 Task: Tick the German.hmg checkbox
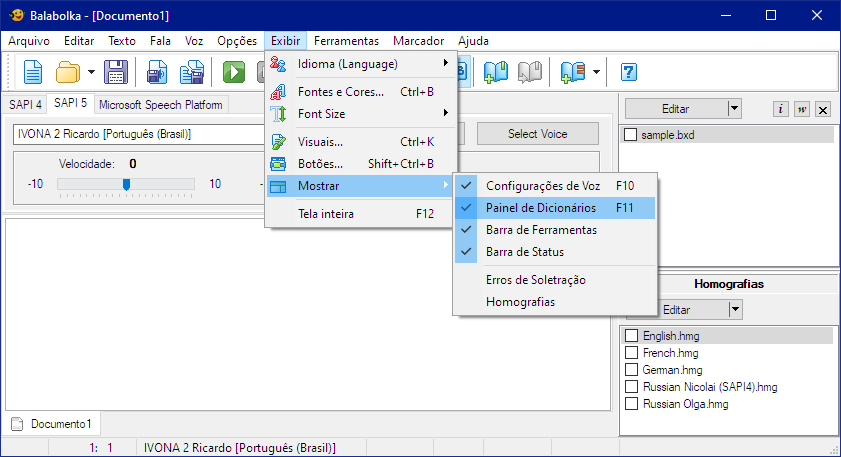(631, 371)
